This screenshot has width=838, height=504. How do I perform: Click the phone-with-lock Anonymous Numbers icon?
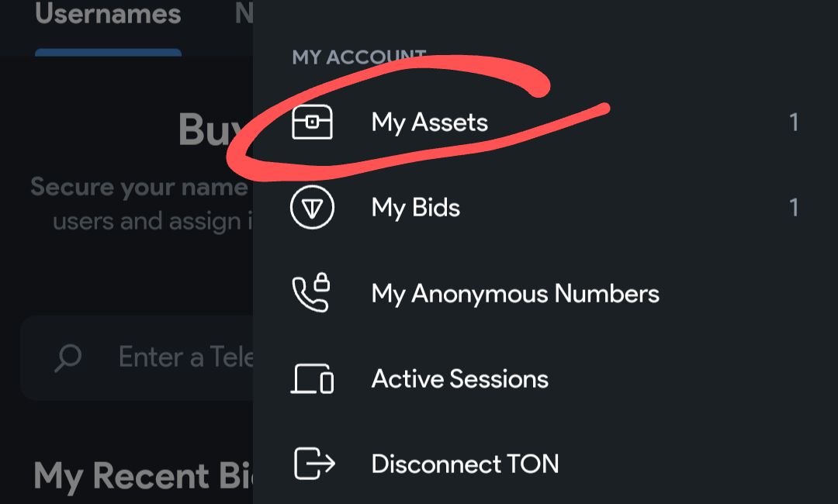312,293
